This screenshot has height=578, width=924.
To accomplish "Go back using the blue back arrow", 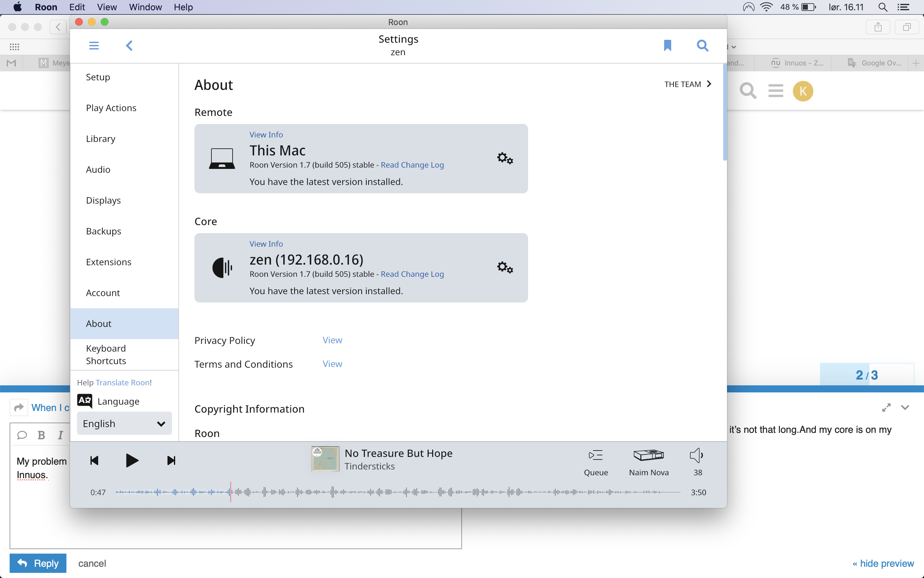I will pyautogui.click(x=129, y=46).
